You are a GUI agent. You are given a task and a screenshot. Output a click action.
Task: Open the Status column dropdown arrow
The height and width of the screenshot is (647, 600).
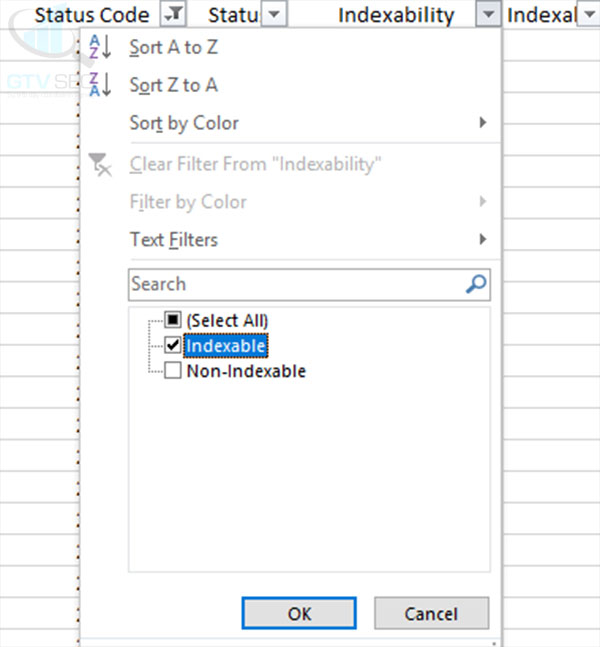tap(275, 15)
